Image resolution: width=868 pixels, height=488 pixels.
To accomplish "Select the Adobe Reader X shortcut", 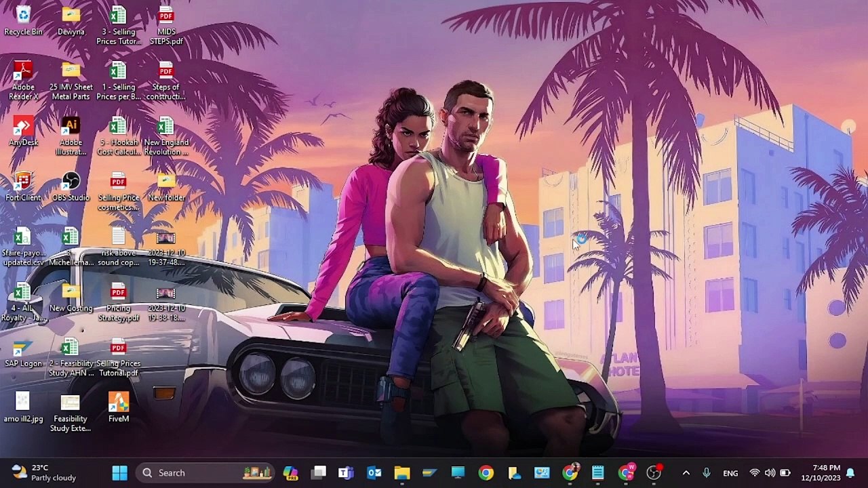I will [x=23, y=81].
